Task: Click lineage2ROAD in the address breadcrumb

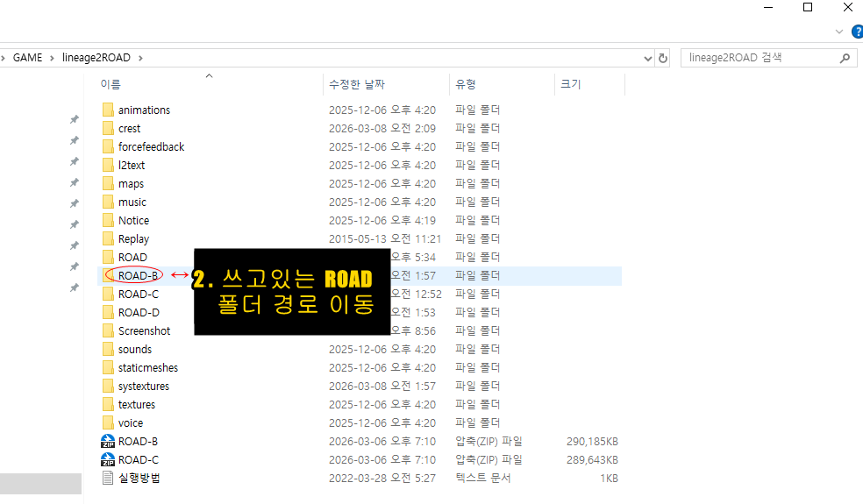Action: (x=96, y=58)
